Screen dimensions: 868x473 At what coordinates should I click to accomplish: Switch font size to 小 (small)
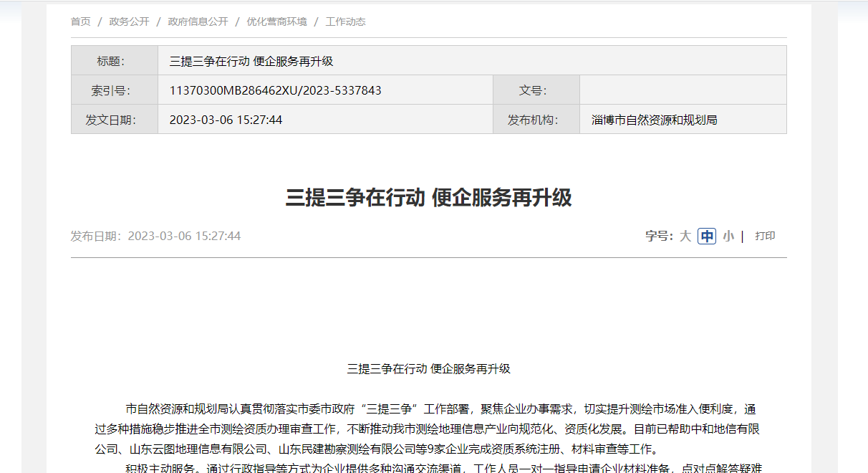point(728,236)
